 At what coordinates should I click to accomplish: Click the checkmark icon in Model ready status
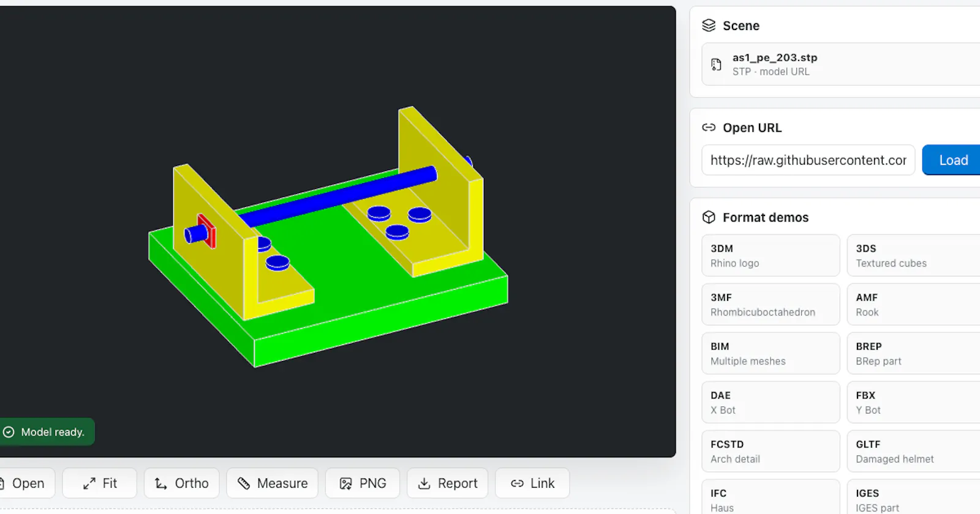coord(9,432)
